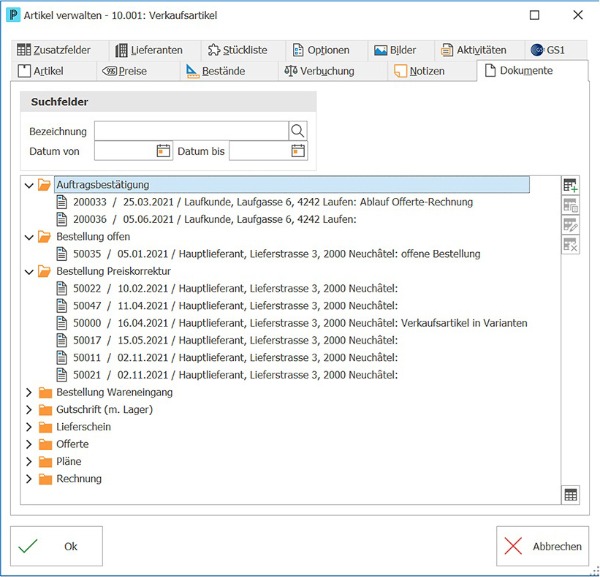The width and height of the screenshot is (600, 577).
Task: Click the document icon of entry 50035
Action: click(62, 254)
